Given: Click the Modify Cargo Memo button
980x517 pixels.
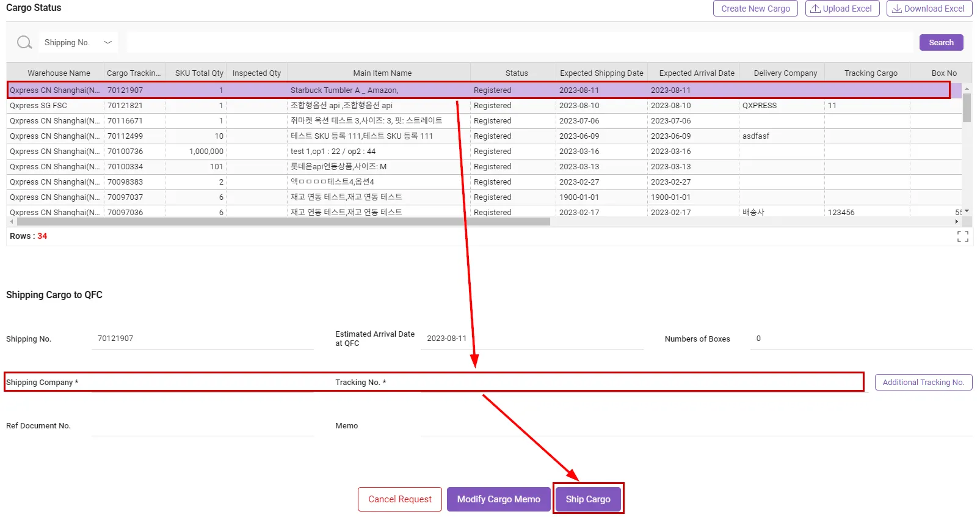Looking at the screenshot, I should click(499, 499).
